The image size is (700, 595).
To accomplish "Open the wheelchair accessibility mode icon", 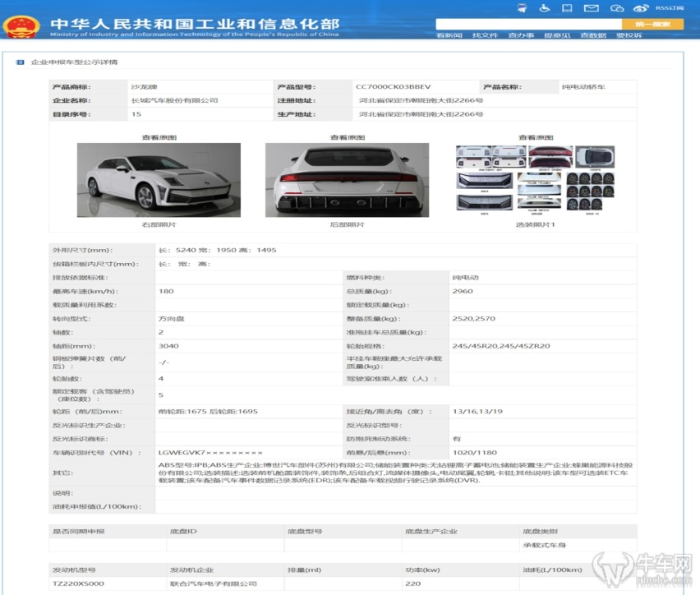I will 544,7.
